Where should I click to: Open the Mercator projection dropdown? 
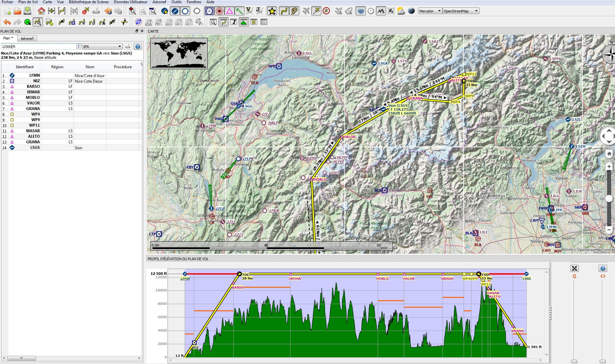coord(430,11)
